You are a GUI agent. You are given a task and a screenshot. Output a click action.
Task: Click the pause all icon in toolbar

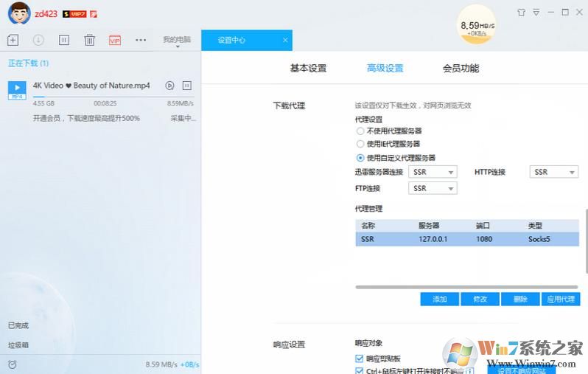tap(64, 40)
